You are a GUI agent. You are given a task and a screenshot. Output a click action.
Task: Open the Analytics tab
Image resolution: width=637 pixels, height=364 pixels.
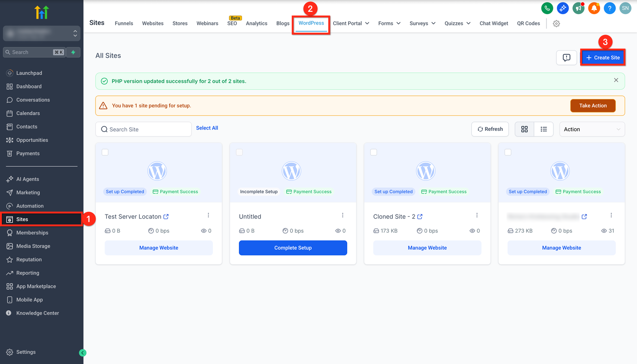click(x=257, y=24)
